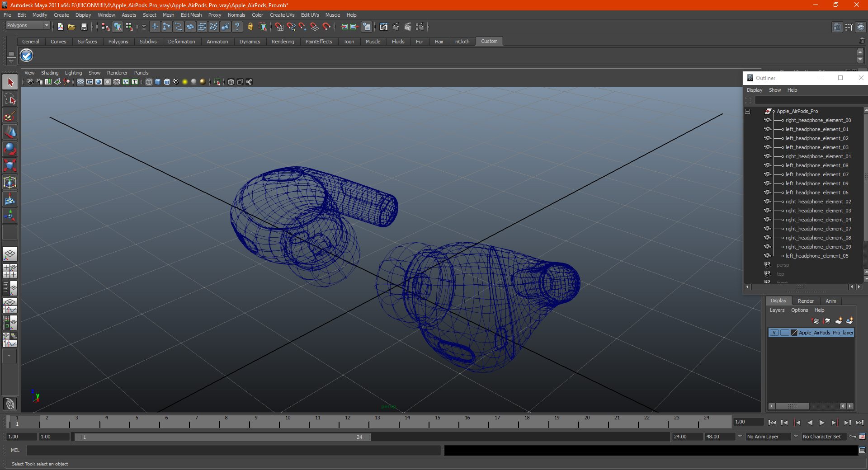This screenshot has width=868, height=470.
Task: Choose the Paint Selection tool
Action: tap(10, 116)
